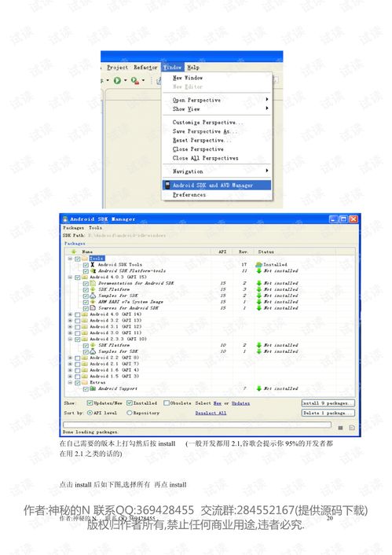Collapse the Android 4.0.3 (API 15) node
This screenshot has height=555, width=392.
tap(70, 277)
